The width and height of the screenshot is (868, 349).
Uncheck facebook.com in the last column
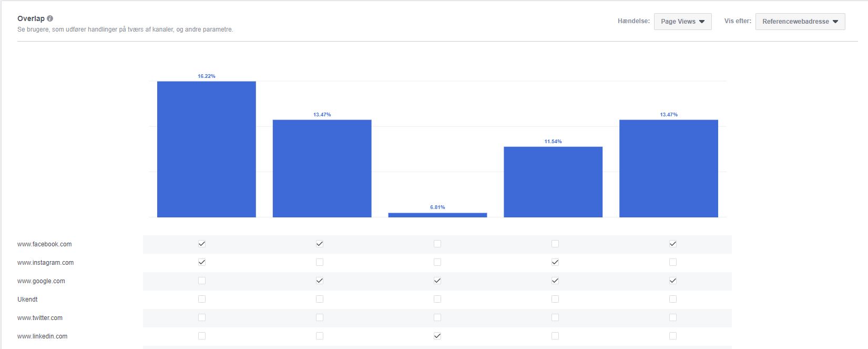coord(672,244)
